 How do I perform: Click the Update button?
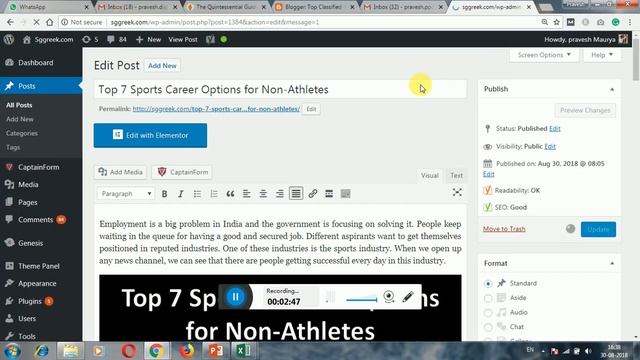pos(598,229)
